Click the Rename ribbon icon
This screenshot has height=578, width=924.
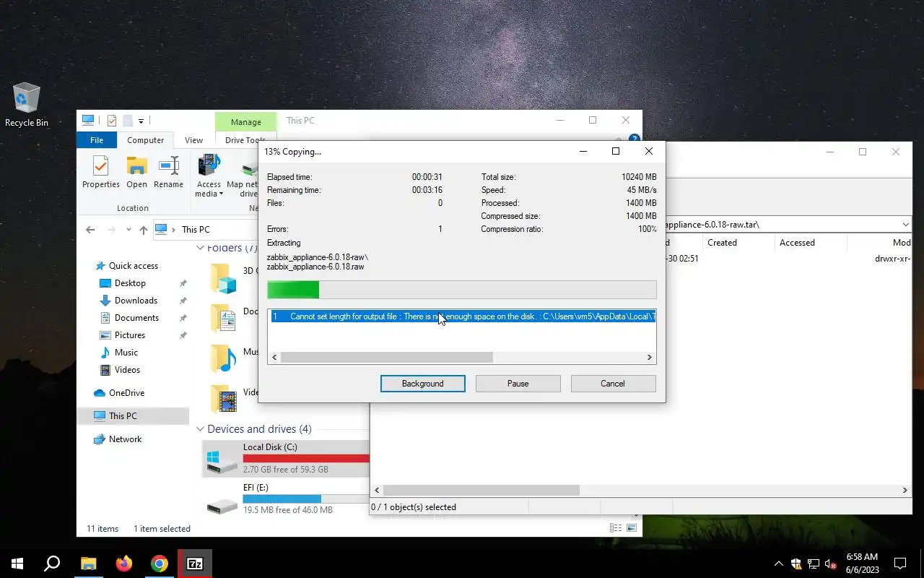(x=168, y=172)
